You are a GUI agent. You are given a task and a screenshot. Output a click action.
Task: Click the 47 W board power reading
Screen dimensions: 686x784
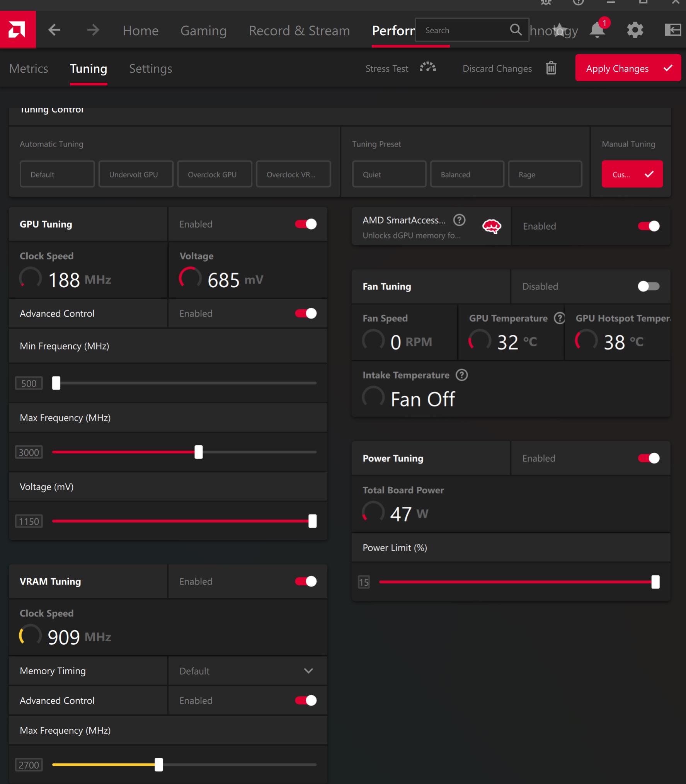[x=409, y=514]
